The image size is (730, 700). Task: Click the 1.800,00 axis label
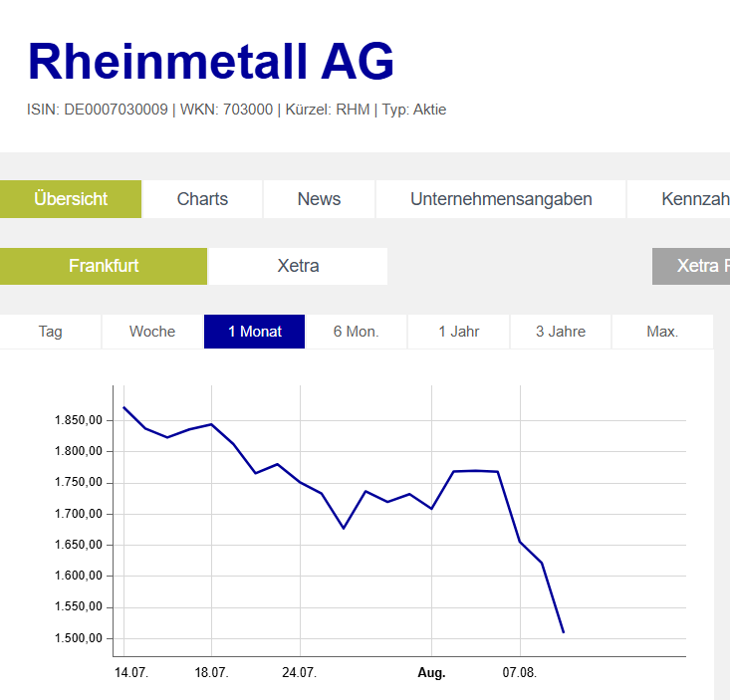pyautogui.click(x=79, y=451)
